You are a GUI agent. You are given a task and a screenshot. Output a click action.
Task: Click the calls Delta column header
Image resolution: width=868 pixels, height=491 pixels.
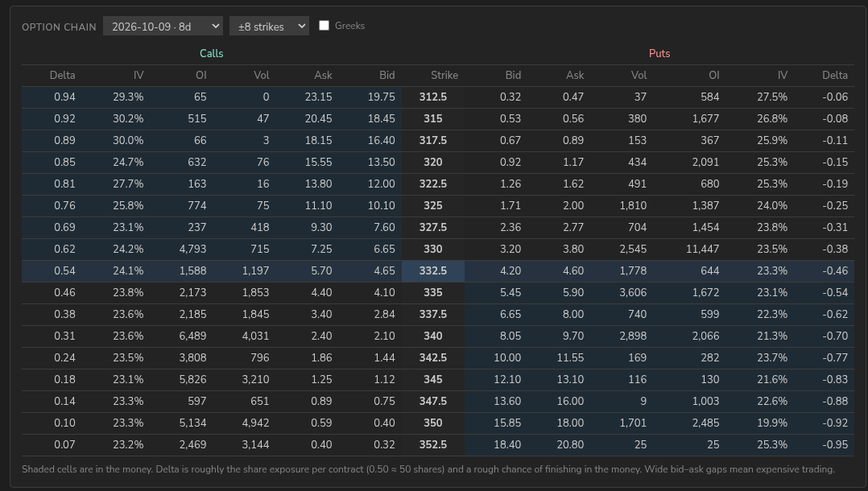pyautogui.click(x=62, y=76)
